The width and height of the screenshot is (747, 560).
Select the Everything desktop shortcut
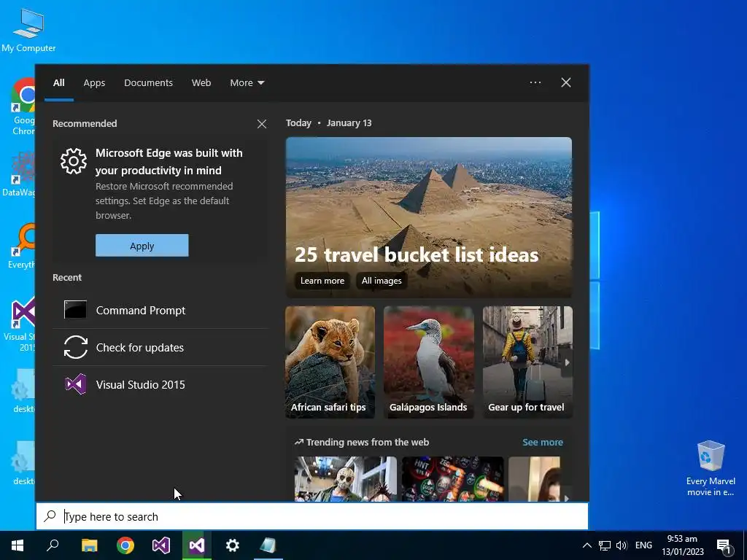click(22, 246)
